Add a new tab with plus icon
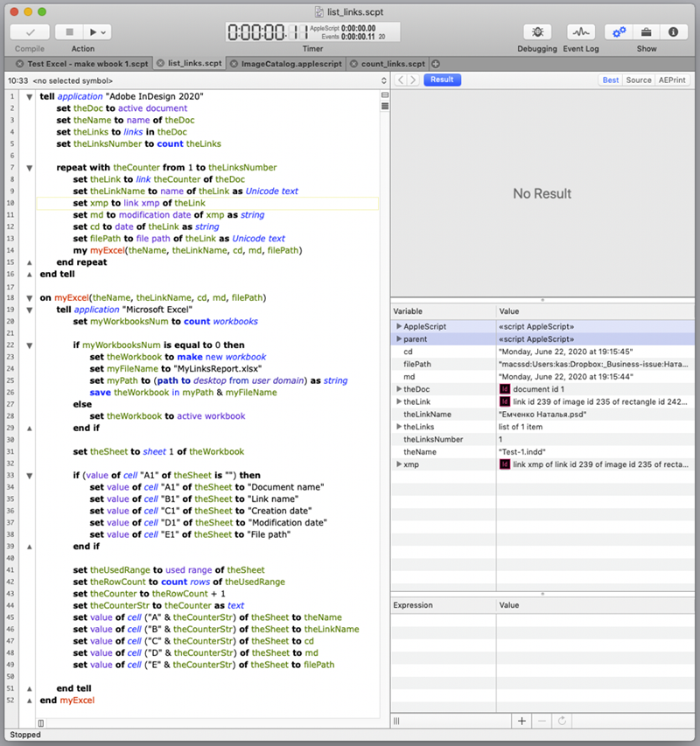Viewport: 700px width, 746px height. pyautogui.click(x=436, y=64)
